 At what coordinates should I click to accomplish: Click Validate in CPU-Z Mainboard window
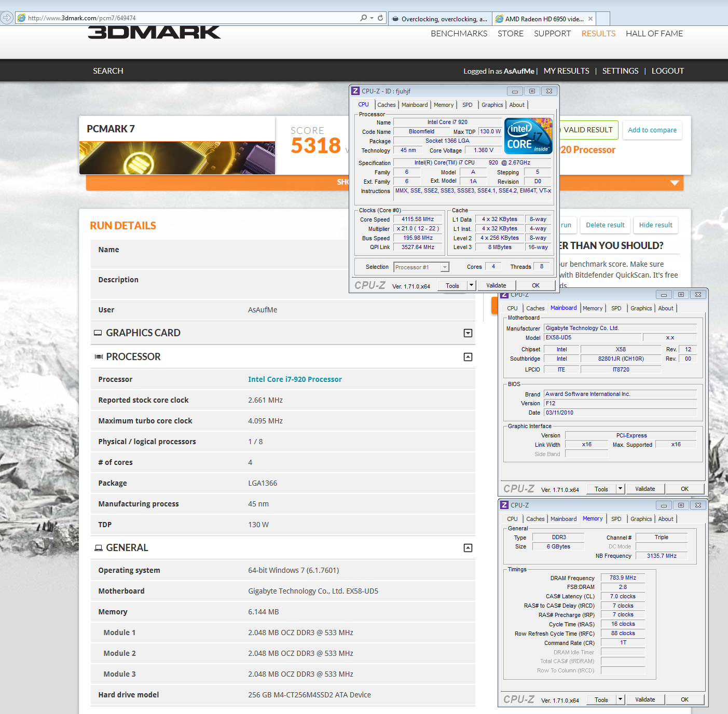645,489
